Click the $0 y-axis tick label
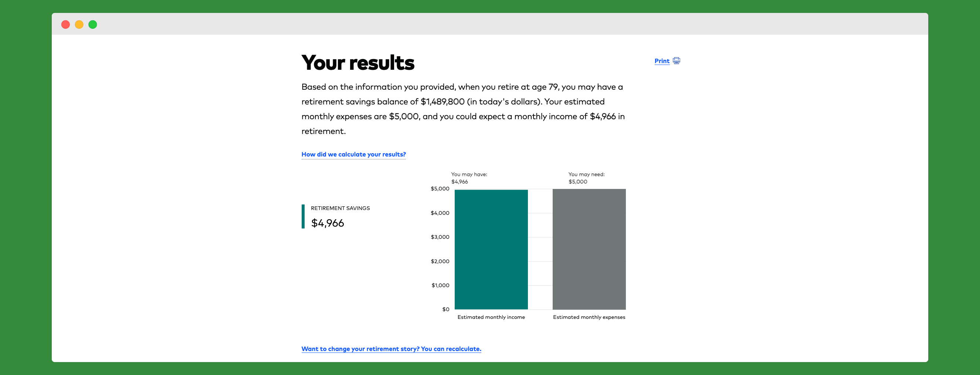Image resolution: width=980 pixels, height=375 pixels. [x=445, y=309]
